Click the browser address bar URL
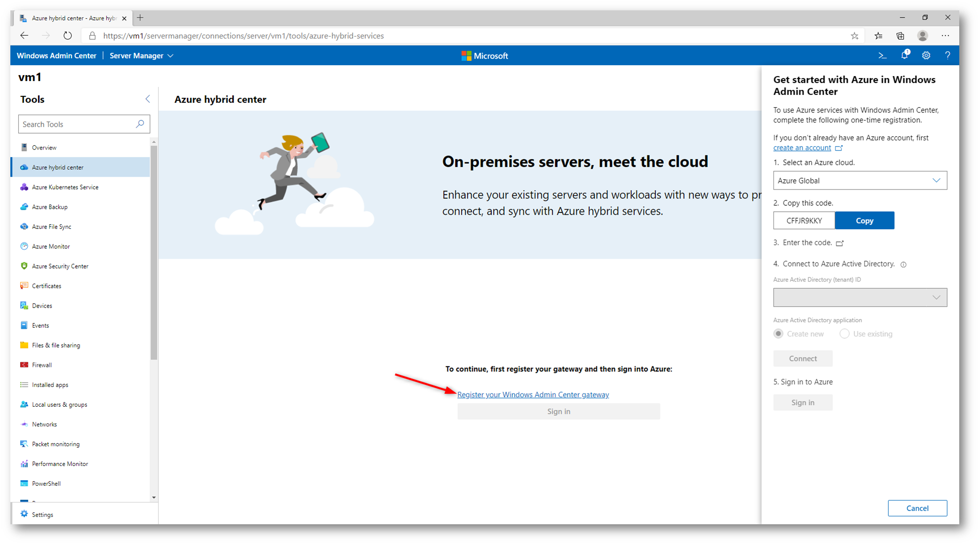The width and height of the screenshot is (980, 545). pos(244,36)
